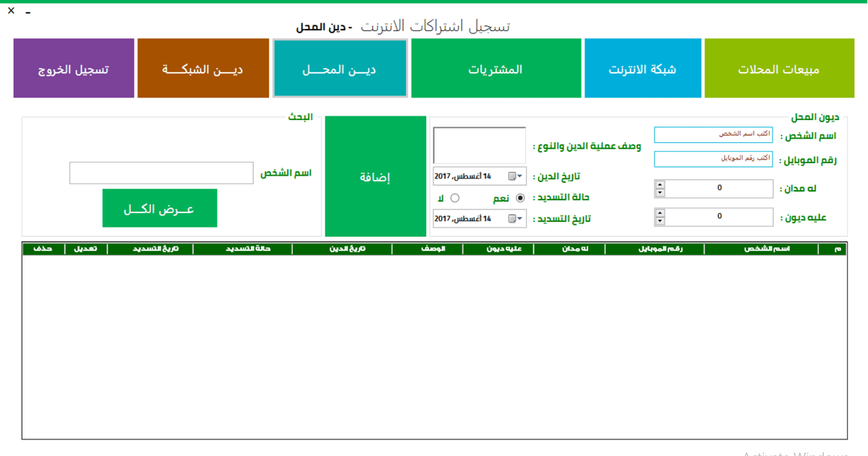
Task: Open the تاريخ التسديد date picker dropdown arrow
Action: pyautogui.click(x=519, y=218)
